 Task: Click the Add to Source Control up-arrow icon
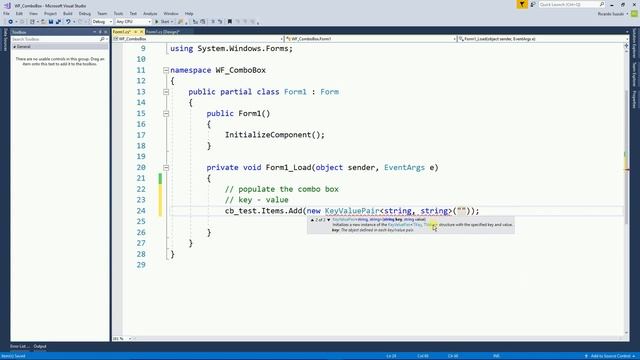pos(587,356)
